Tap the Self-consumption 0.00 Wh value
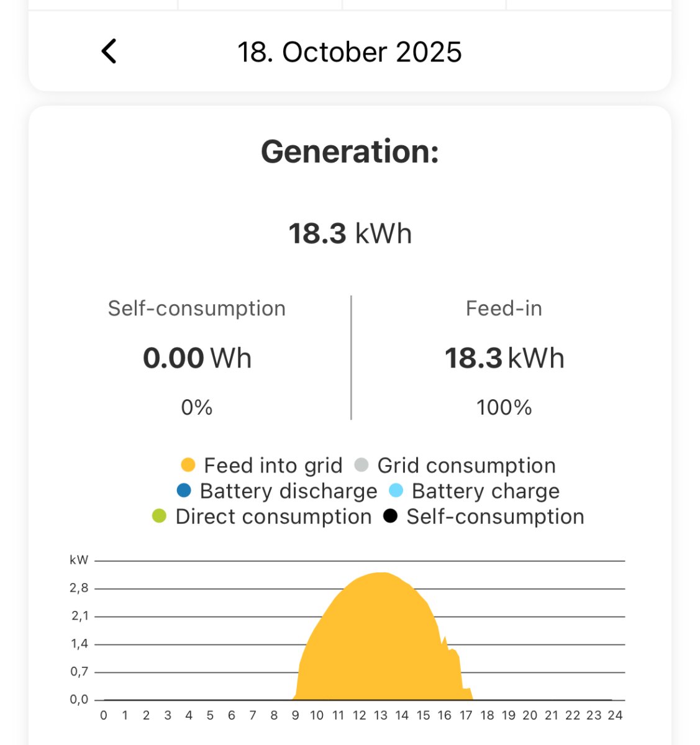Image resolution: width=700 pixels, height=745 pixels. 197,358
